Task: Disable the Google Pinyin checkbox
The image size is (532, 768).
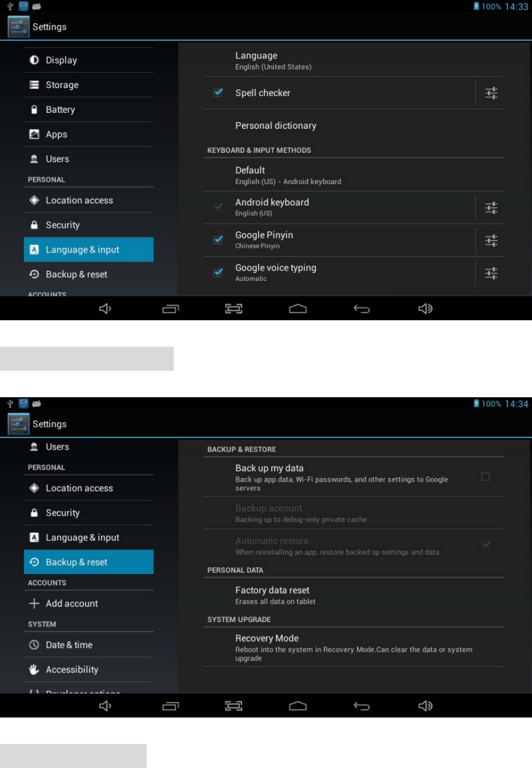Action: click(218, 240)
